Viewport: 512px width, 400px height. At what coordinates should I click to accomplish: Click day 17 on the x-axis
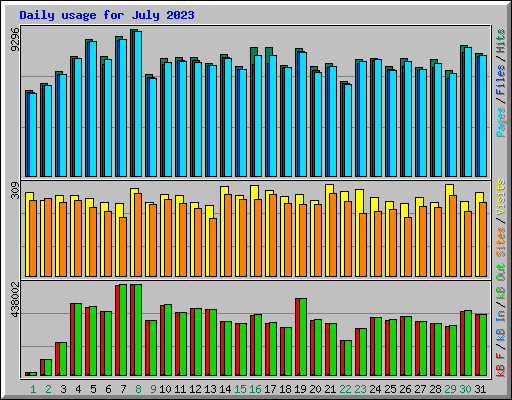pos(270,389)
